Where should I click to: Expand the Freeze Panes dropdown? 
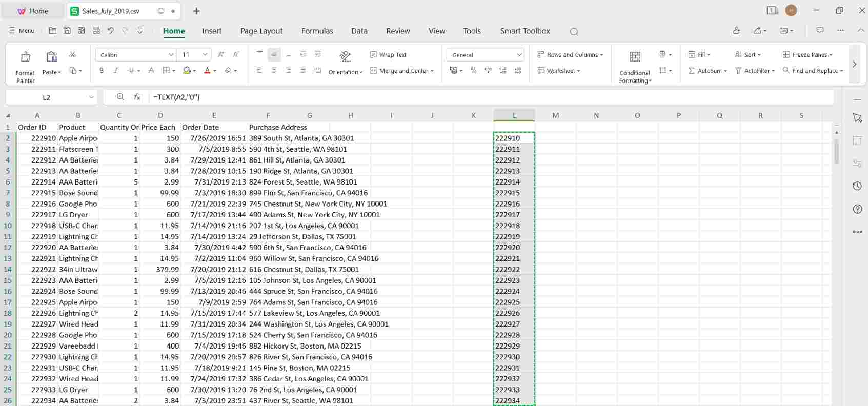click(x=808, y=55)
